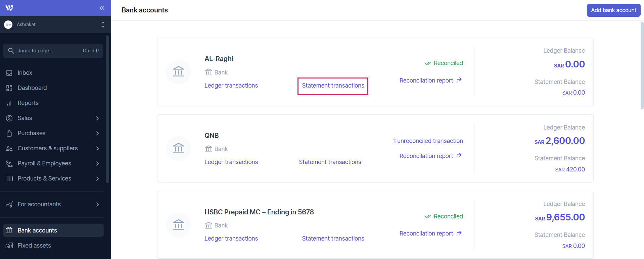Click the Products & Services barcode icon

click(9, 178)
